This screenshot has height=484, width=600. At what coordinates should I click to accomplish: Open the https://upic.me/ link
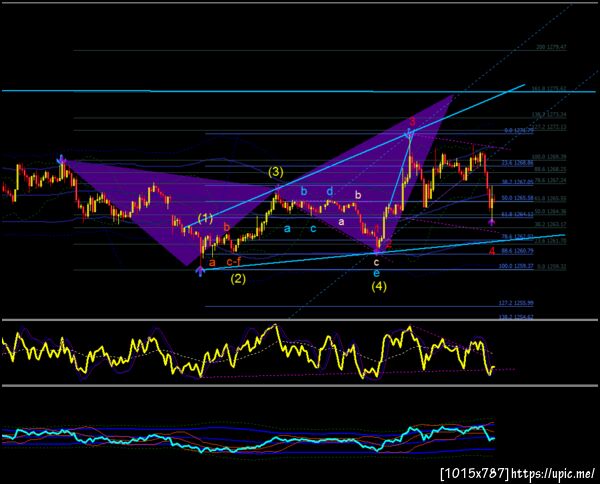(553, 473)
